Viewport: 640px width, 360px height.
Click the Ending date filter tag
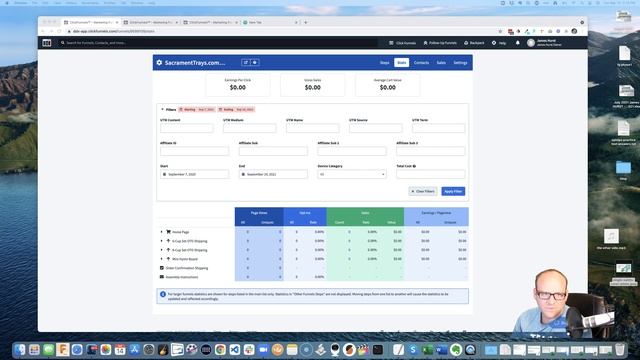click(x=236, y=109)
